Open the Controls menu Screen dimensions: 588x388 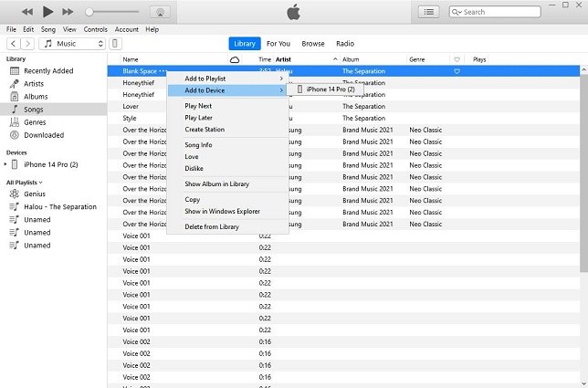95,29
